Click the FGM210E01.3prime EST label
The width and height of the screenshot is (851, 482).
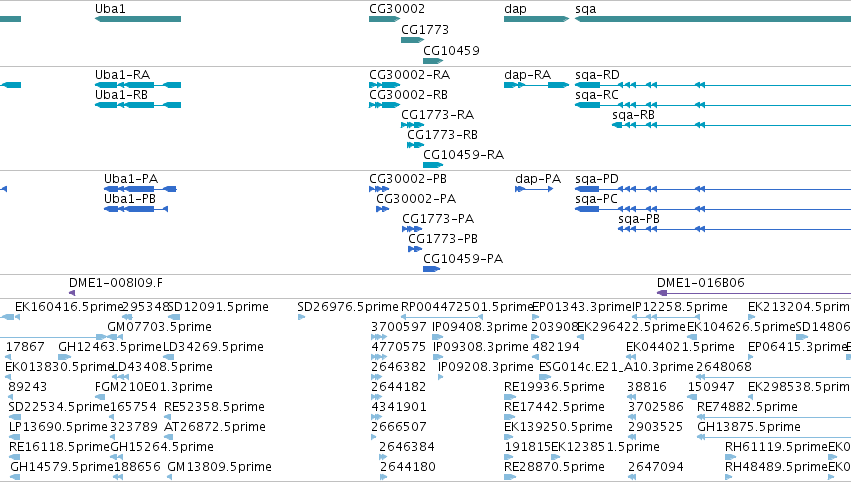[154, 388]
